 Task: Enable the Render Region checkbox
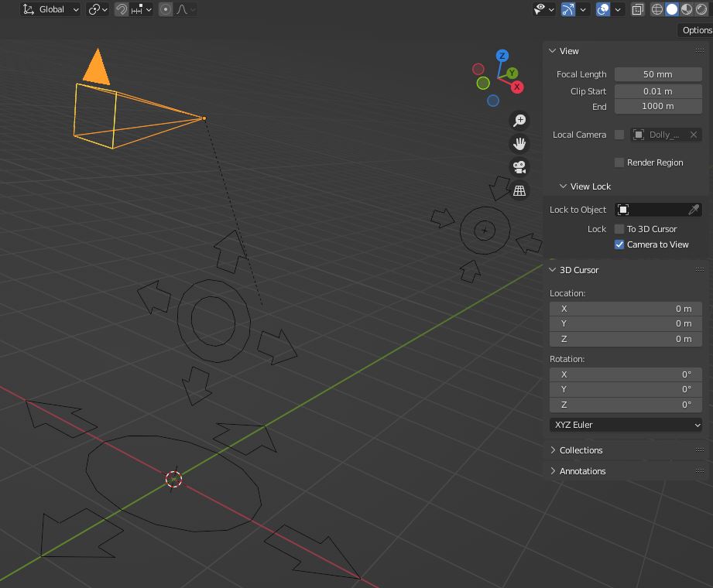pos(619,162)
